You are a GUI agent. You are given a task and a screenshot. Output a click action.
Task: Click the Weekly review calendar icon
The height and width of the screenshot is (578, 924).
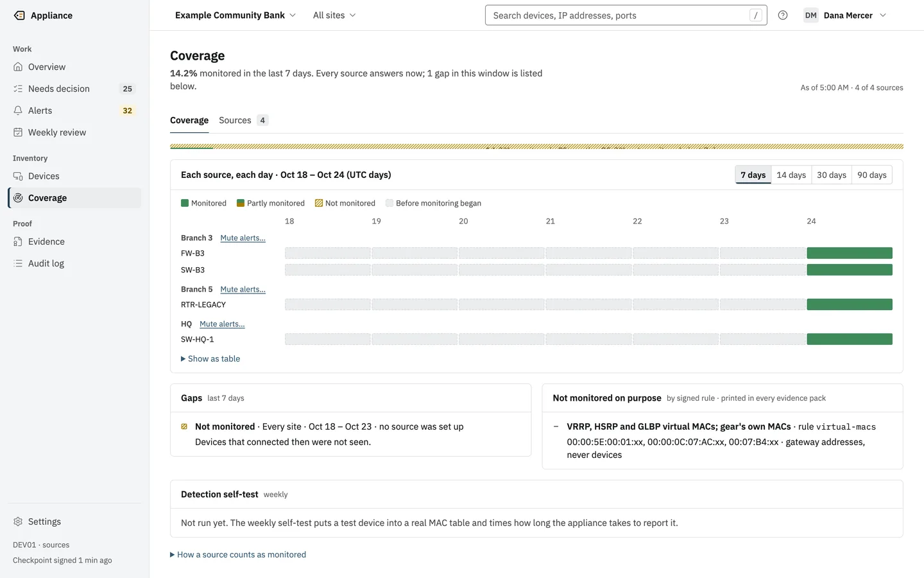pyautogui.click(x=18, y=132)
